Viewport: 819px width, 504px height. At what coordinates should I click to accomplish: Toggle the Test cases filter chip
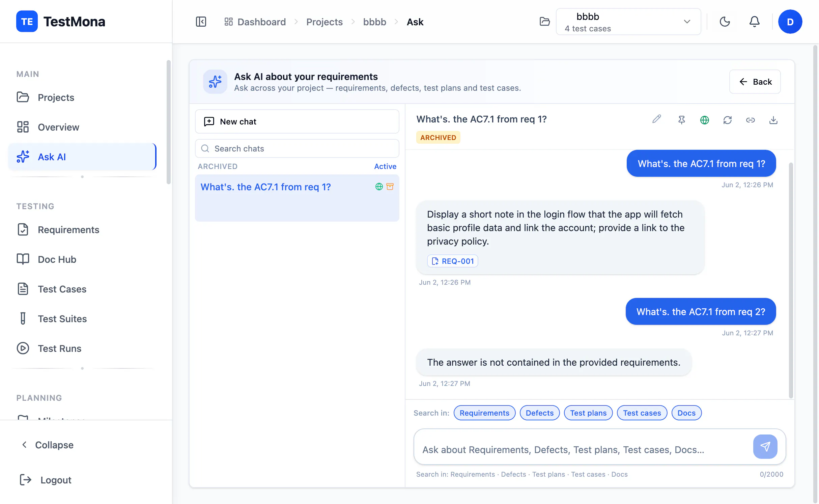coord(642,413)
